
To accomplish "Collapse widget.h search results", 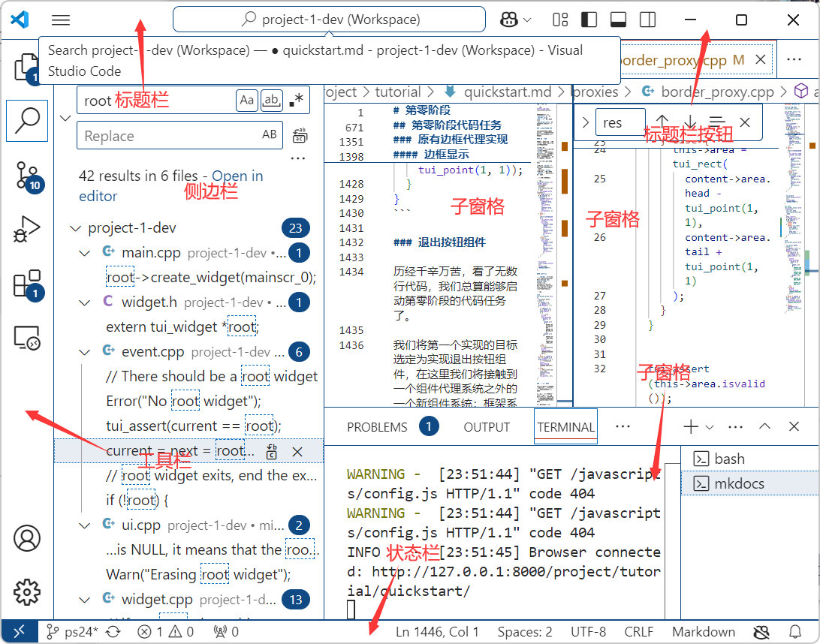I will click(84, 302).
